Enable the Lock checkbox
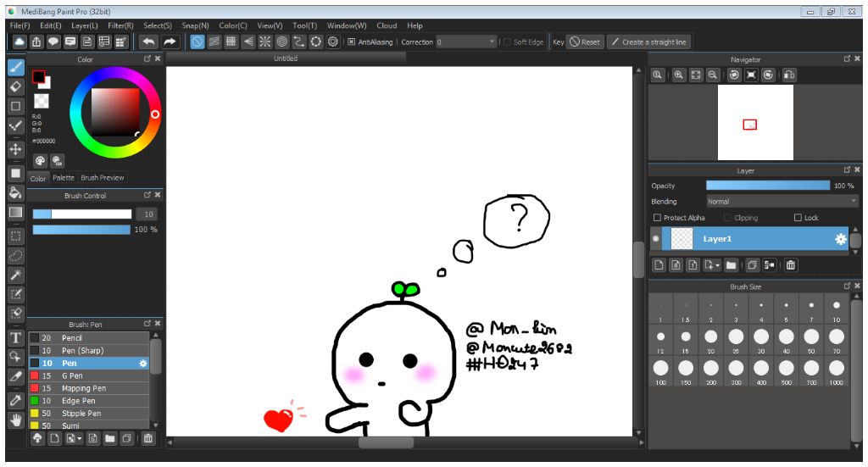The width and height of the screenshot is (868, 467). pos(798,218)
